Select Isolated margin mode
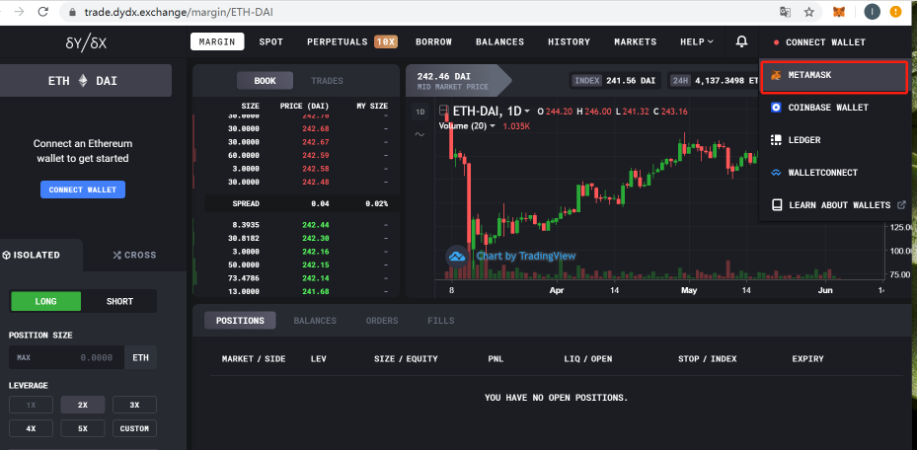This screenshot has height=450, width=917. [x=41, y=255]
